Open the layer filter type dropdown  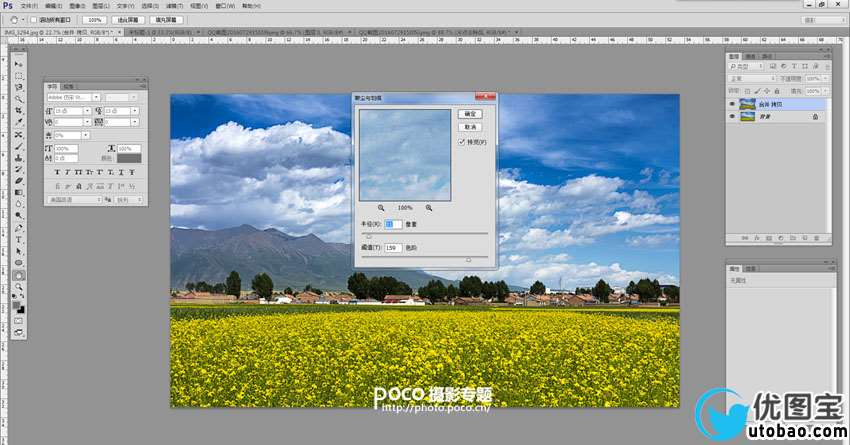(x=746, y=66)
